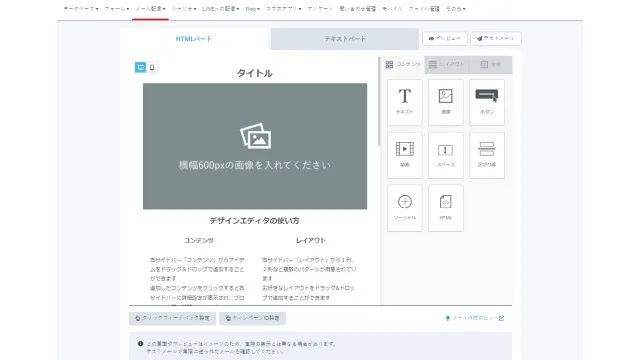Expand the Web menu
Viewport: 640px width, 360px height.
[252, 9]
